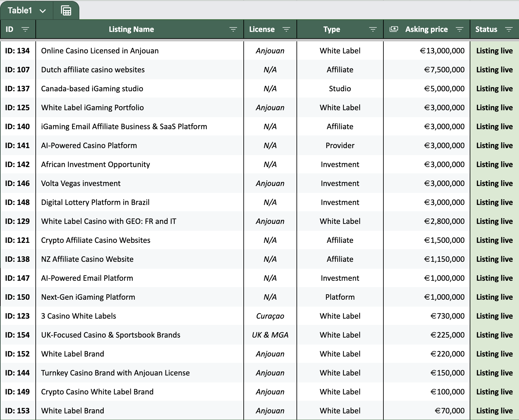Select the 'UK & MGA' license cell
Viewport: 519px width, 420px height.
tap(270, 335)
